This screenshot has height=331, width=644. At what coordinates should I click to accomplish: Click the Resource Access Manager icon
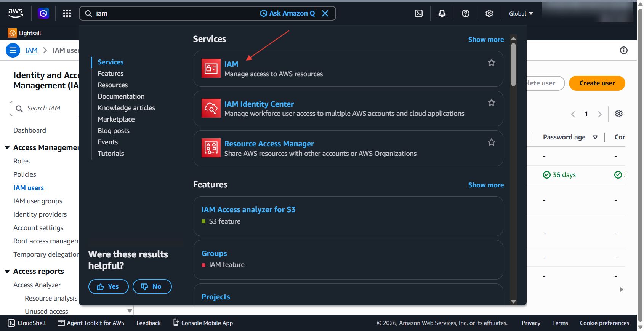[211, 148]
